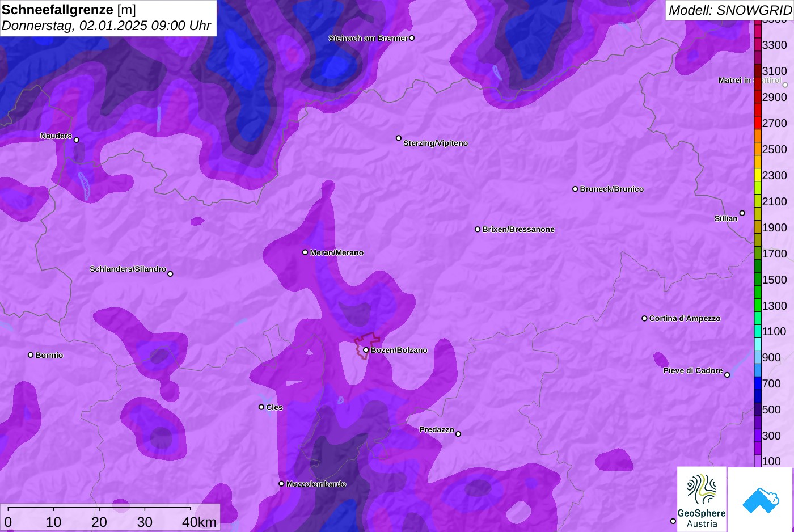794x532 pixels.
Task: Click the Predazzo label text
Action: [x=437, y=429]
